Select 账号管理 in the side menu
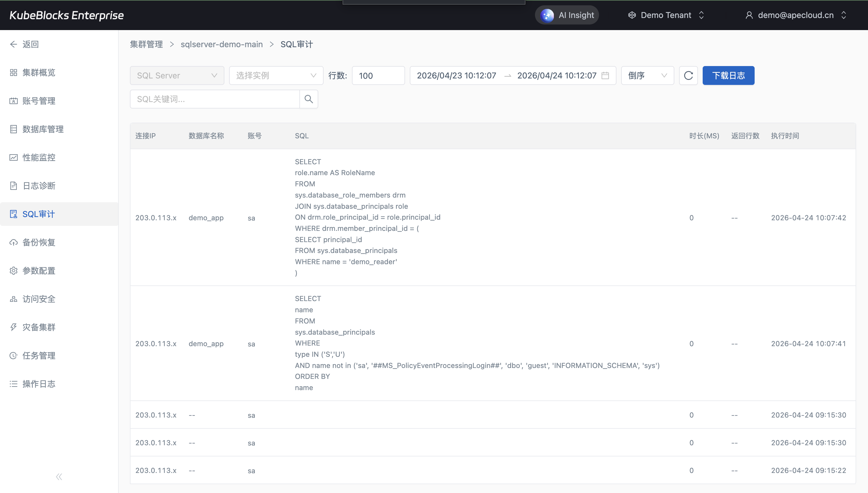This screenshot has height=493, width=868. coord(39,101)
